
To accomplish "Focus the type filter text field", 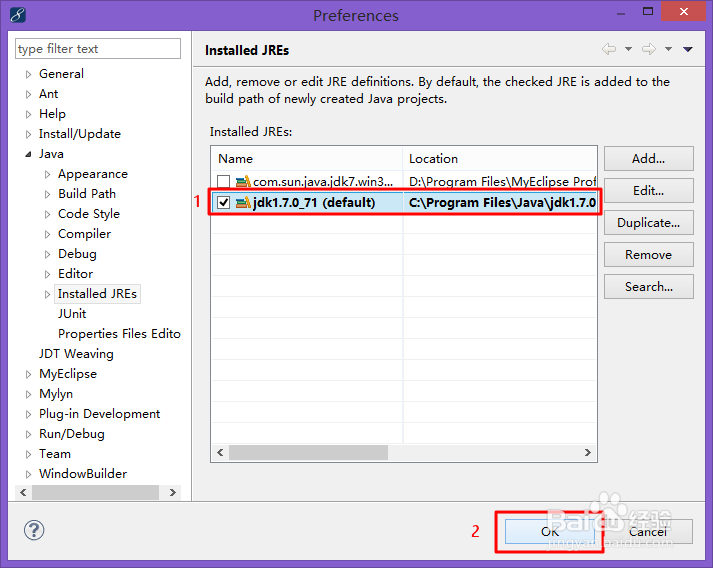I will 98,49.
